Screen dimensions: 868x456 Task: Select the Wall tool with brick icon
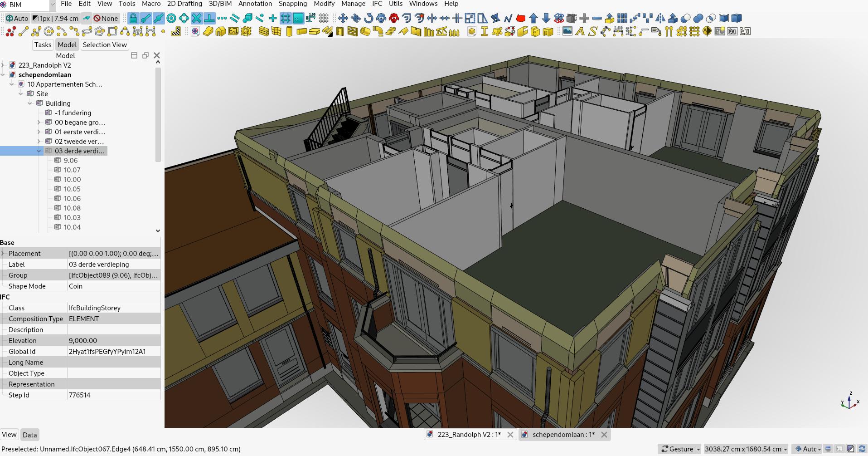pos(263,32)
